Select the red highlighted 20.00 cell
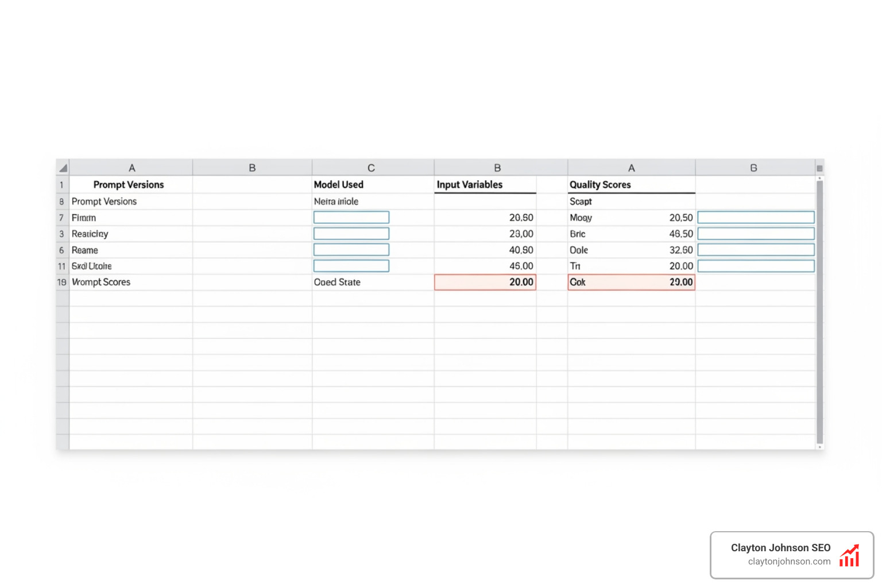This screenshot has width=882, height=588. (x=485, y=282)
